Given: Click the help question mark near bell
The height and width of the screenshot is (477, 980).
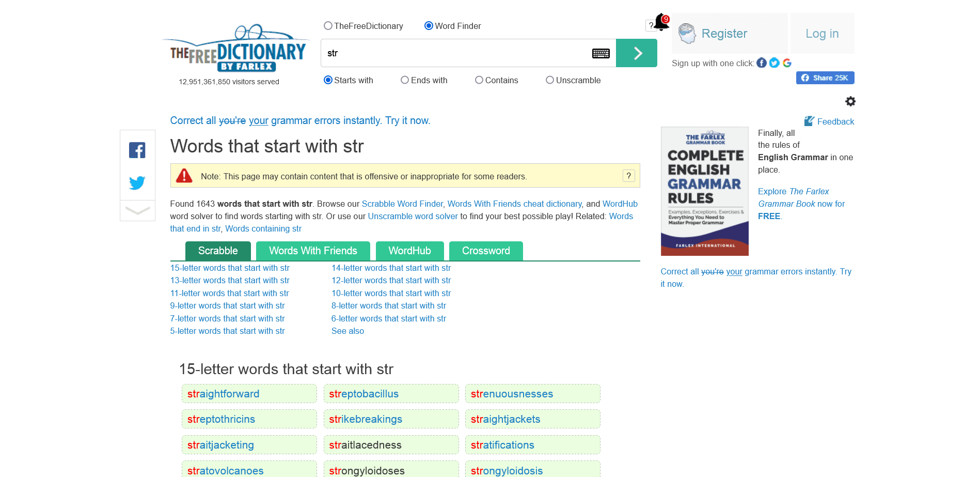Looking at the screenshot, I should (651, 25).
